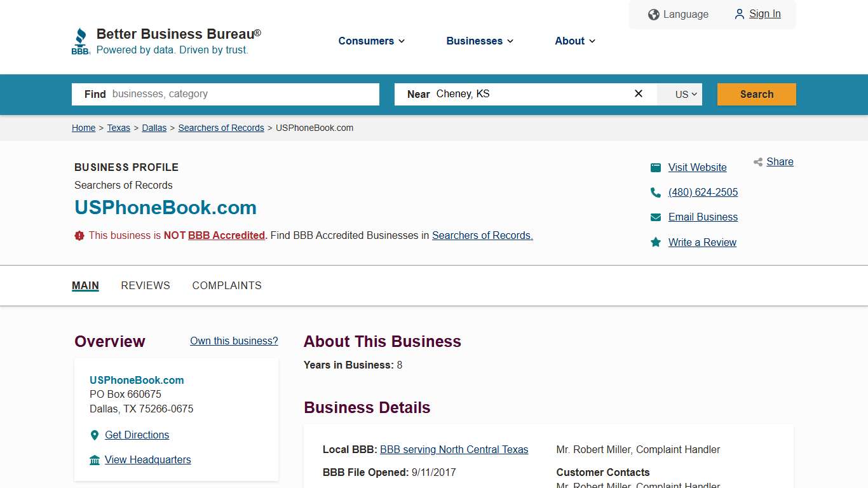Click the BBB logo in the header
Image resolution: width=868 pixels, height=488 pixels.
[81, 40]
